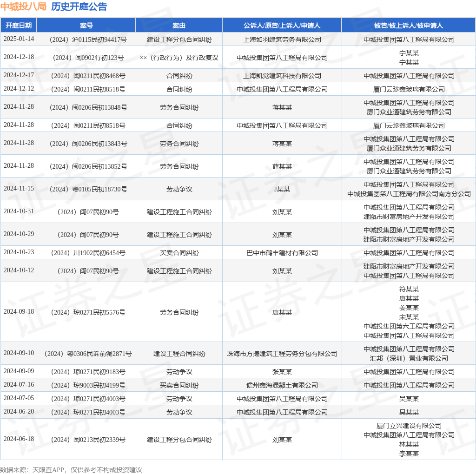Select case number (2024)闽0206民初13843号

(88, 144)
